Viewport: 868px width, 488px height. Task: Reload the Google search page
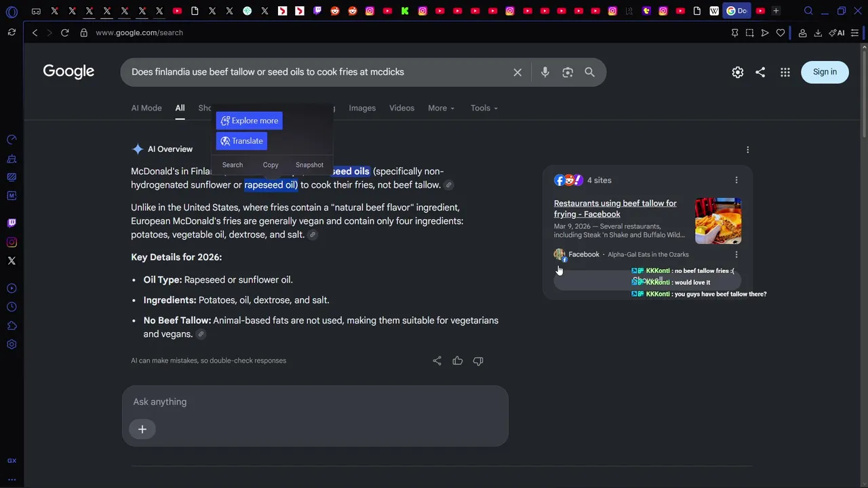click(x=65, y=33)
